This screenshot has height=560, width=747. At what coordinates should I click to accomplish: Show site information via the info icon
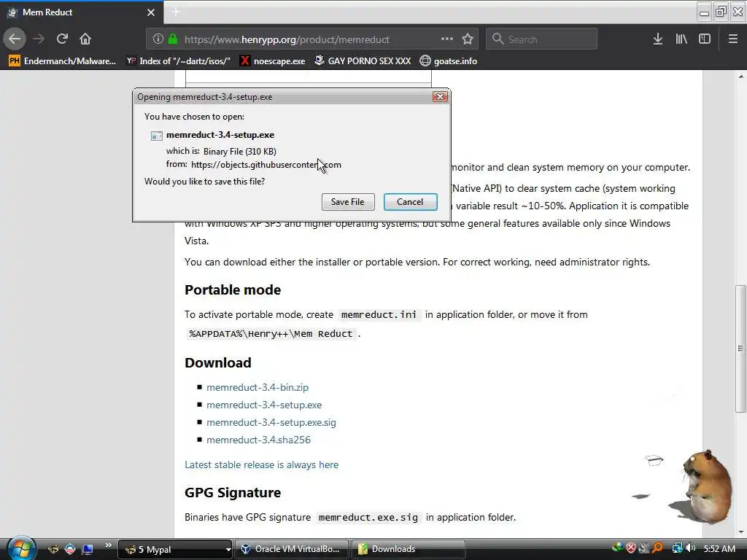[x=158, y=39]
